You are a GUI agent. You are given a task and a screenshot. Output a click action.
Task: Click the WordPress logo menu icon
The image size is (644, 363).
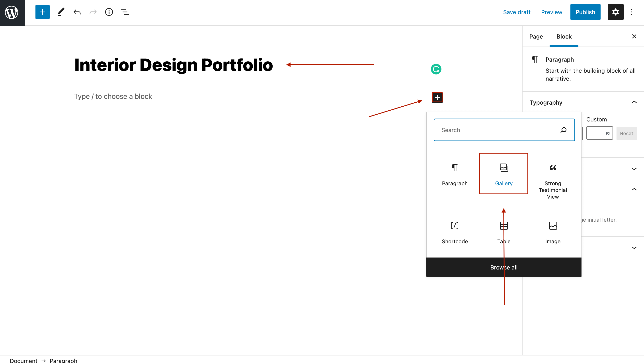(x=12, y=12)
